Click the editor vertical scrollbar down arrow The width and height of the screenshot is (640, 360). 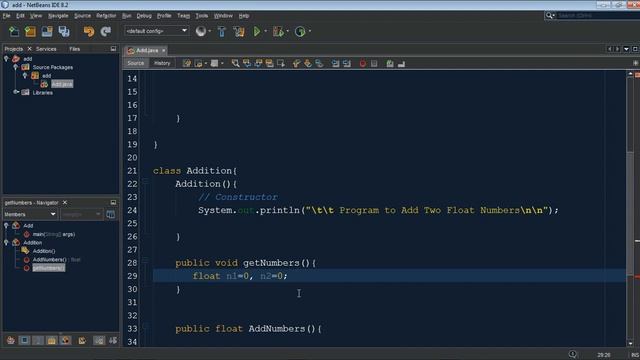630,343
